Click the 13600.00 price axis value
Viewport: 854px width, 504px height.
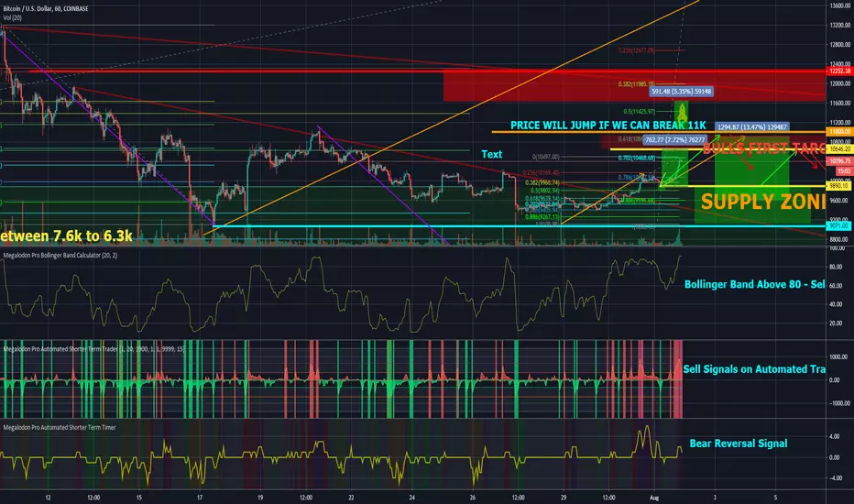point(840,5)
